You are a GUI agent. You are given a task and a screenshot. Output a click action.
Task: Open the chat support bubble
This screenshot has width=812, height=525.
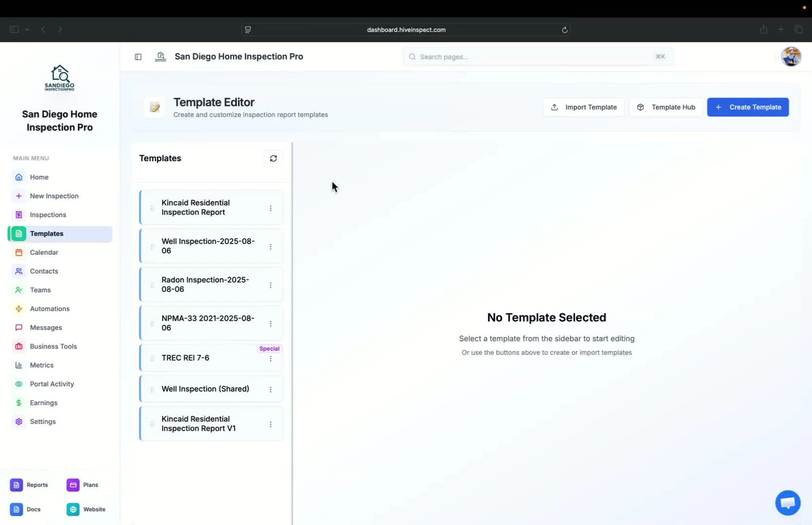(x=787, y=503)
